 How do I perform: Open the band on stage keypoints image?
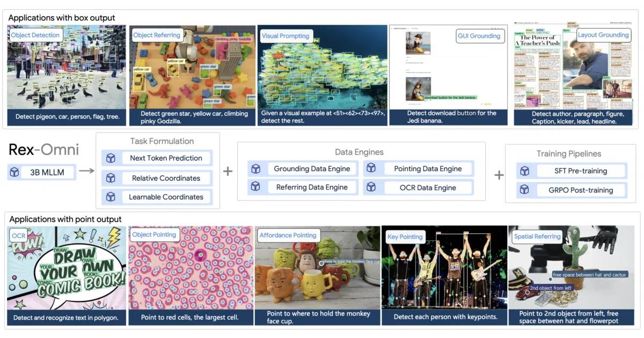click(444, 268)
